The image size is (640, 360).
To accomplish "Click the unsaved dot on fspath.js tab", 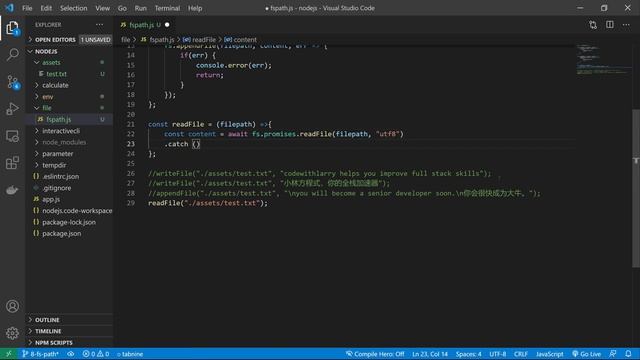I will point(167,25).
